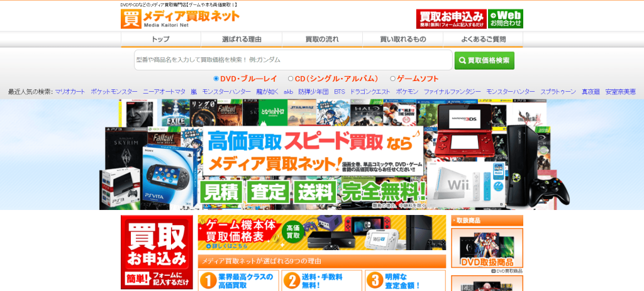Image resolution: width=644 pixels, height=291 pixels.
Task: Search popular term 嵐
Action: coord(194,92)
